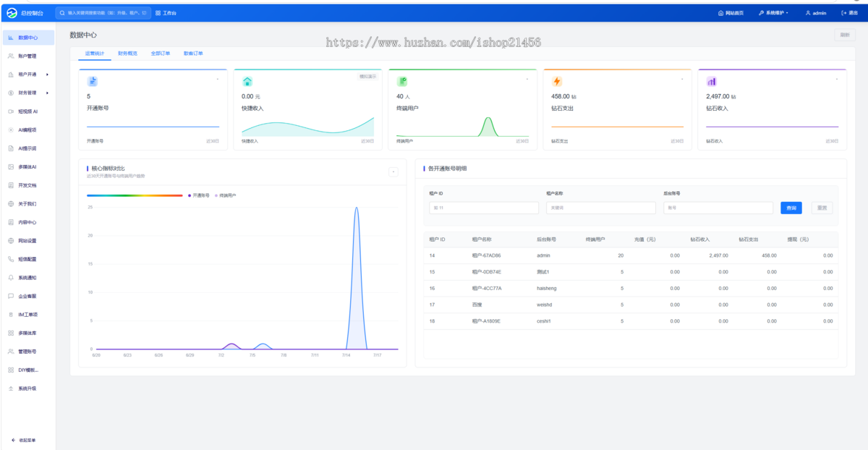Viewport: 868px width, 450px height.
Task: Open the 企业客服 chat icon
Action: tap(11, 296)
